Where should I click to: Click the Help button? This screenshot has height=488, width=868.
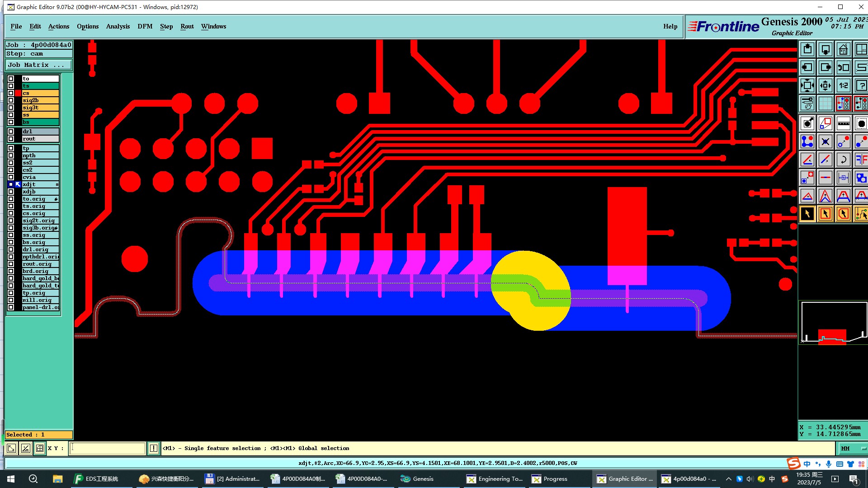670,26
